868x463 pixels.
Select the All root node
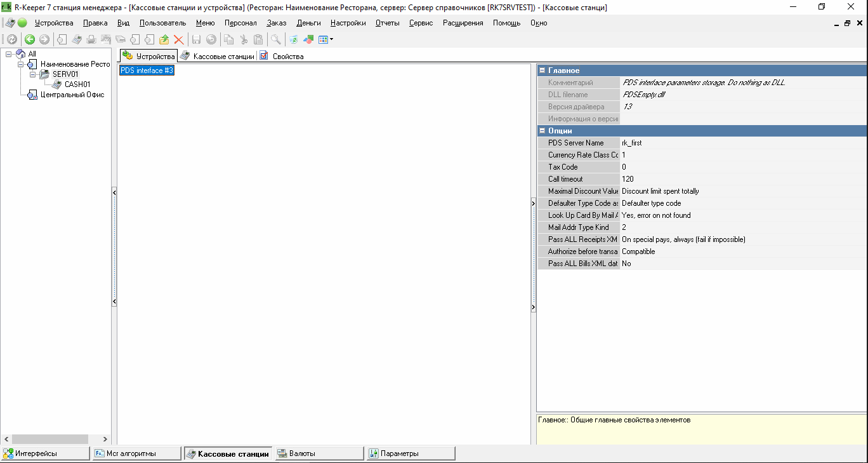32,54
